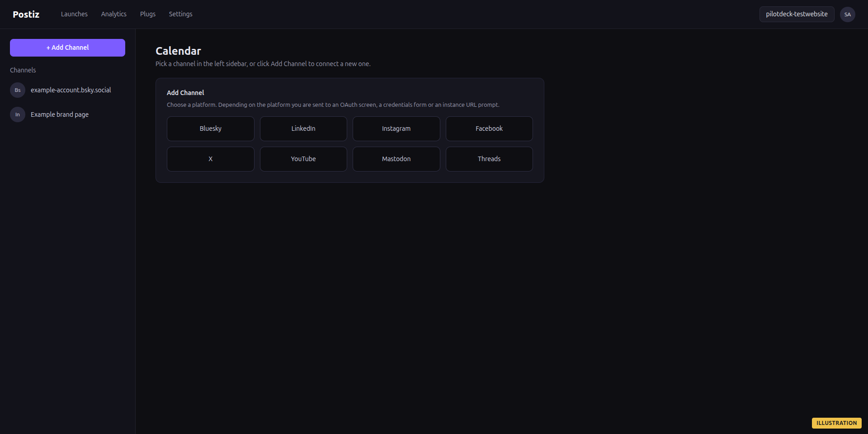Open the Example brand page channel
The height and width of the screenshot is (434, 868).
tap(60, 114)
